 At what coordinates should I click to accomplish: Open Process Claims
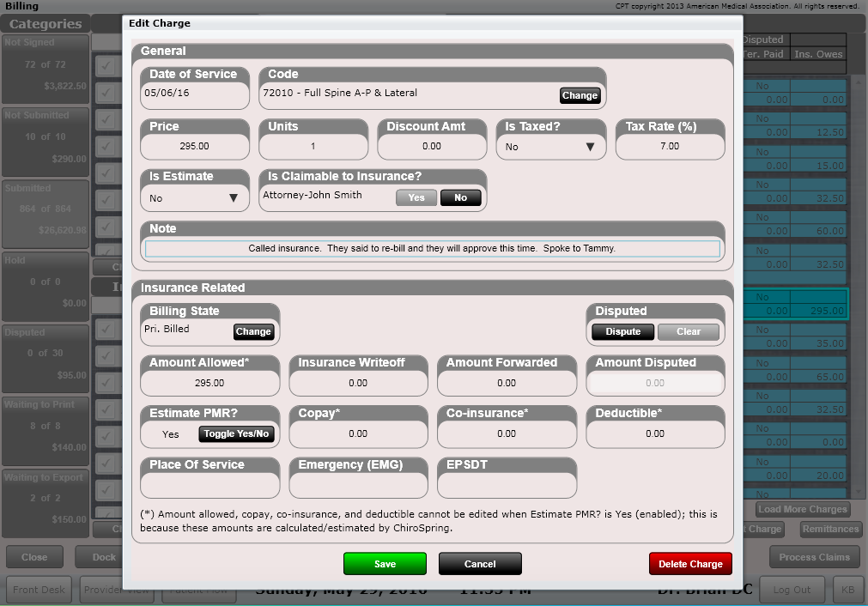[814, 557]
